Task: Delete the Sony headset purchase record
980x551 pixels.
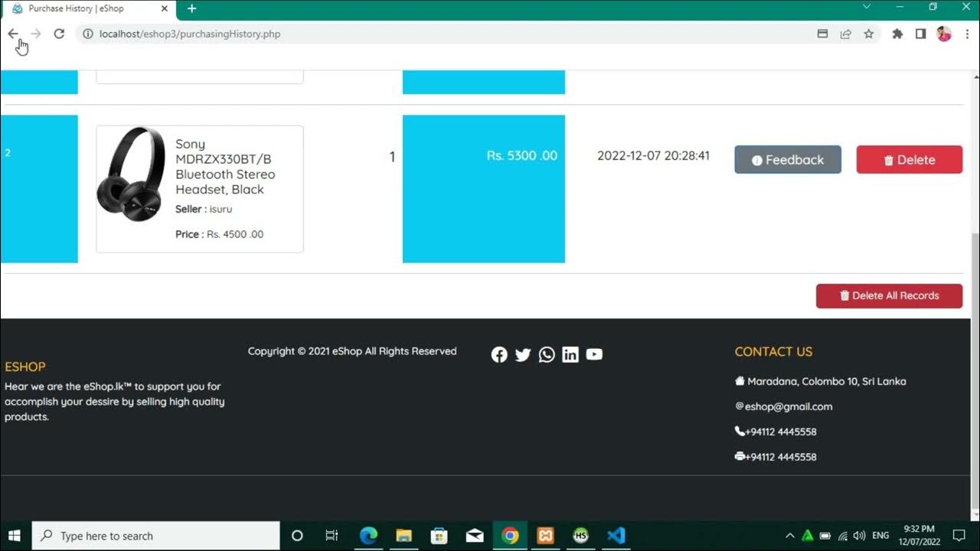Action: pos(910,160)
